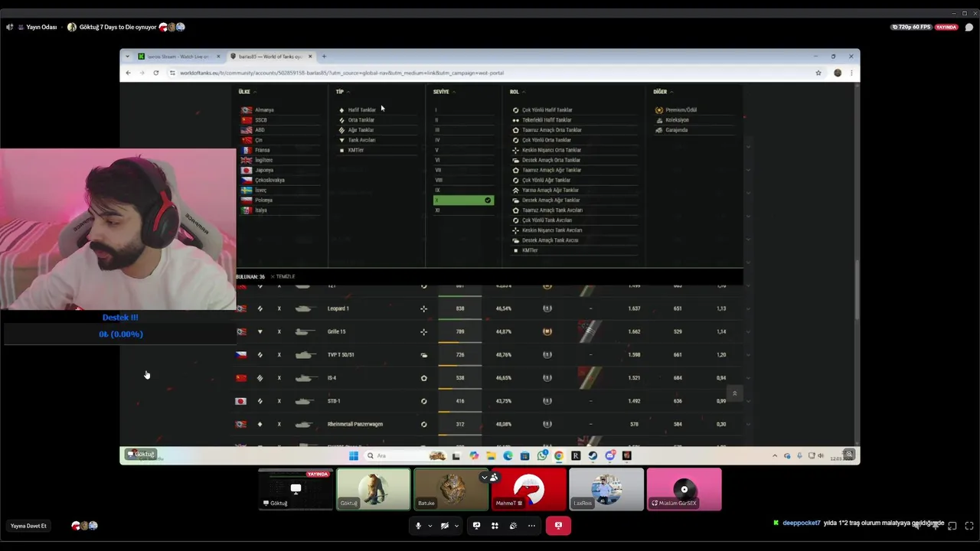Image resolution: width=980 pixels, height=551 pixels.
Task: Filter by İtalya nation
Action: [280, 210]
